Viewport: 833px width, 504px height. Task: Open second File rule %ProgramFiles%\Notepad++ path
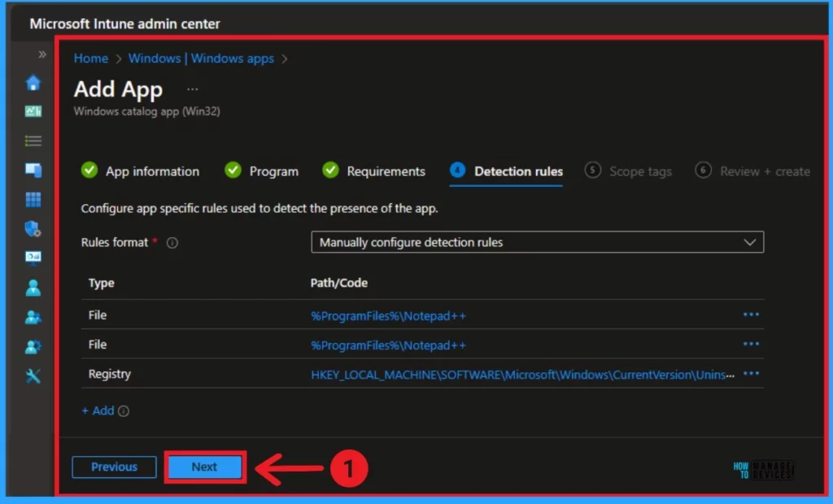[388, 345]
